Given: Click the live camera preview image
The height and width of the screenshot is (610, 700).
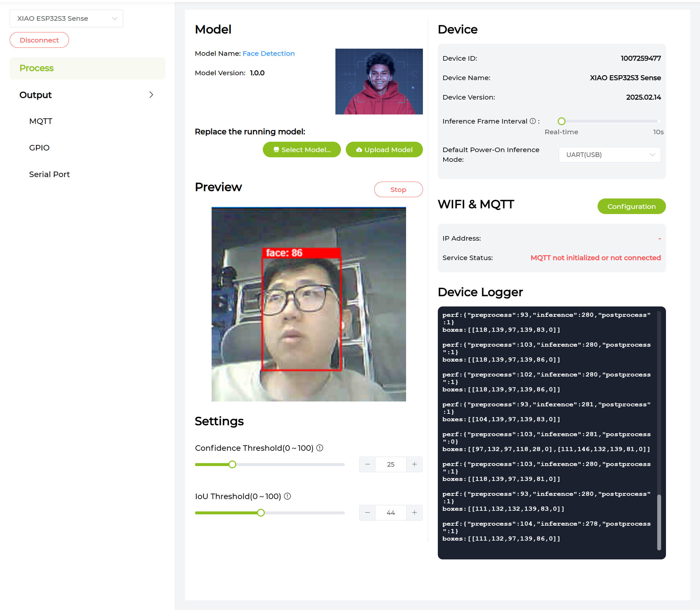Looking at the screenshot, I should pyautogui.click(x=309, y=304).
